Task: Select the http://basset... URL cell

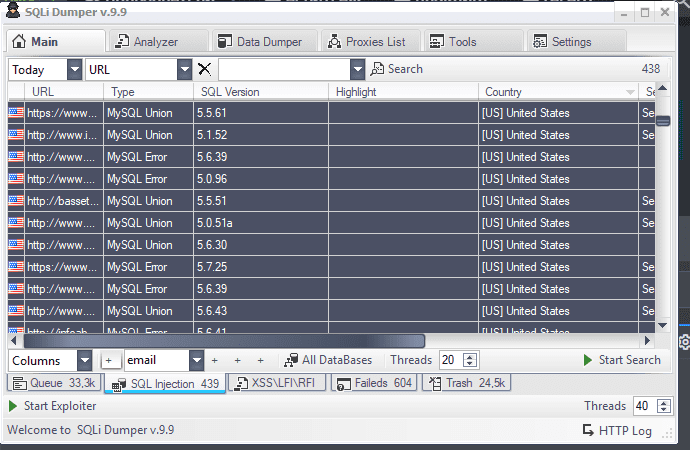Action: (63, 201)
